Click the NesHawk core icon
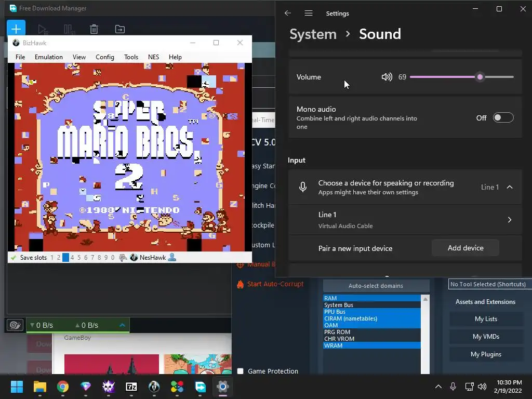Screen dimensions: 532x399 (x=134, y=258)
